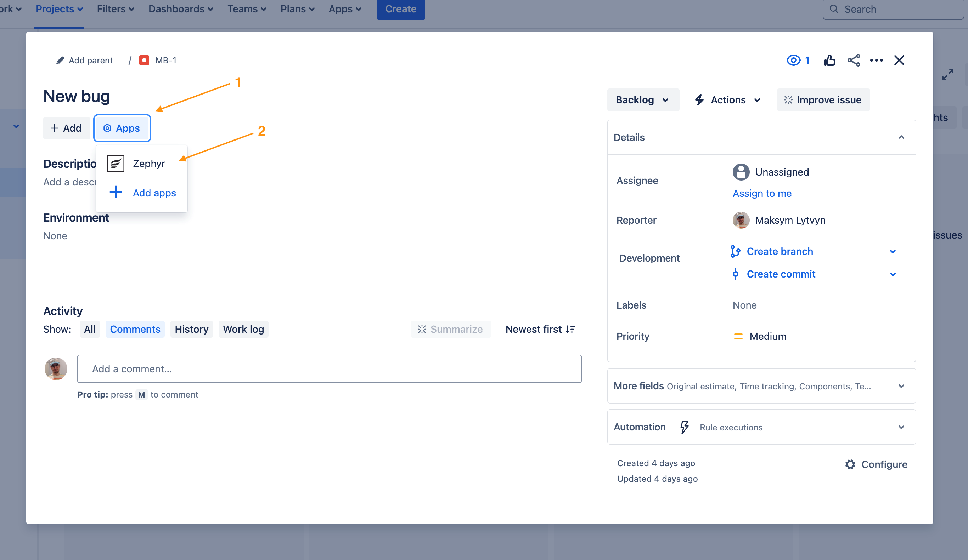Click the Zephyr app icon in the dropdown
968x560 pixels.
click(x=116, y=164)
